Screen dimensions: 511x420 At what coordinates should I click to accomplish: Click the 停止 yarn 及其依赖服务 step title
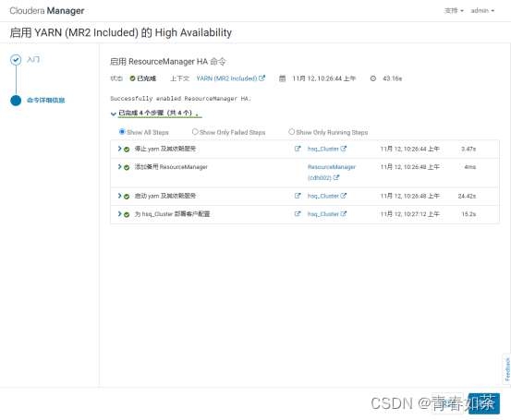click(165, 149)
